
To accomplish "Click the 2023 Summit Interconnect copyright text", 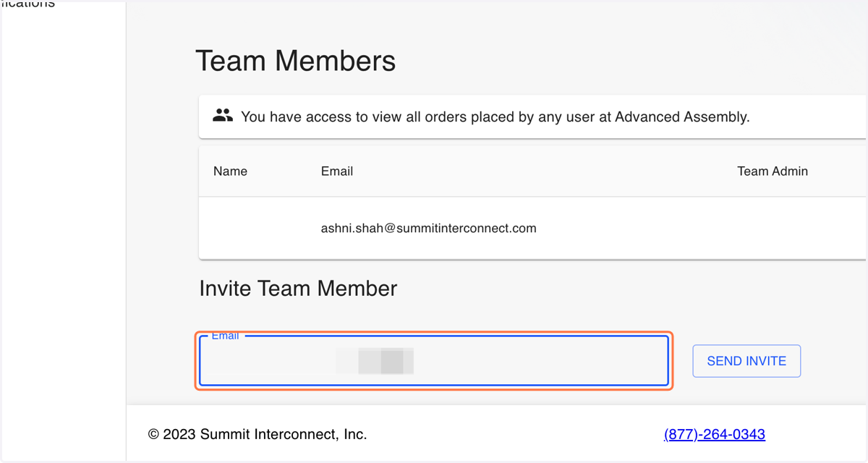I will pyautogui.click(x=258, y=434).
